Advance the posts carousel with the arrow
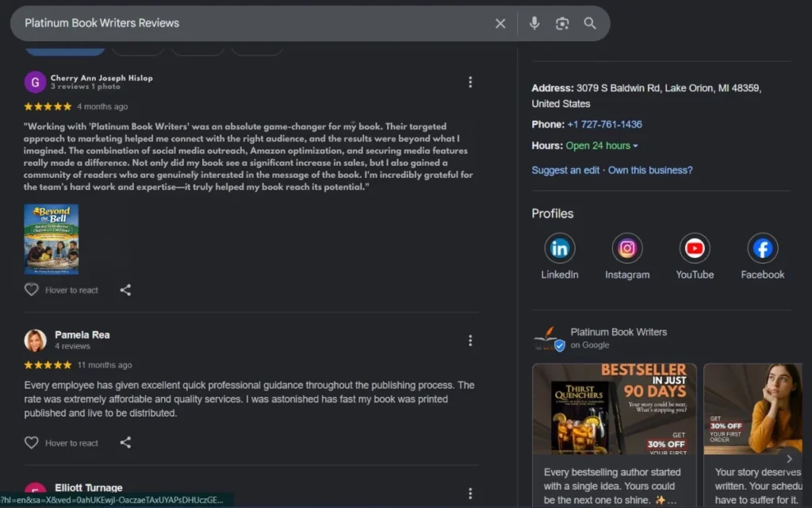The image size is (812, 508). (x=789, y=458)
